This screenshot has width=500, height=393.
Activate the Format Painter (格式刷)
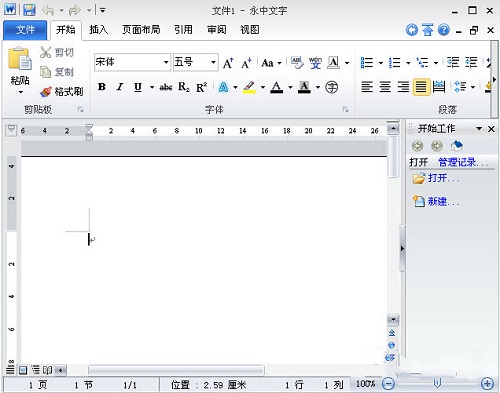pos(61,91)
